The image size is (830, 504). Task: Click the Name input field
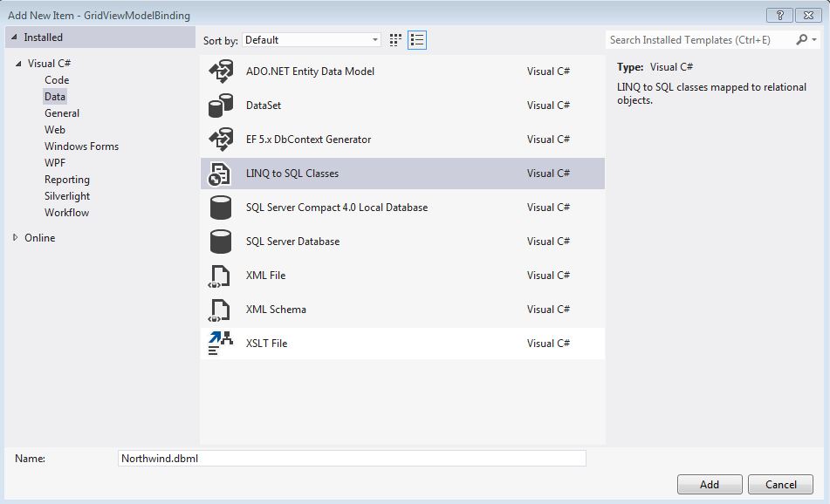(x=352, y=459)
